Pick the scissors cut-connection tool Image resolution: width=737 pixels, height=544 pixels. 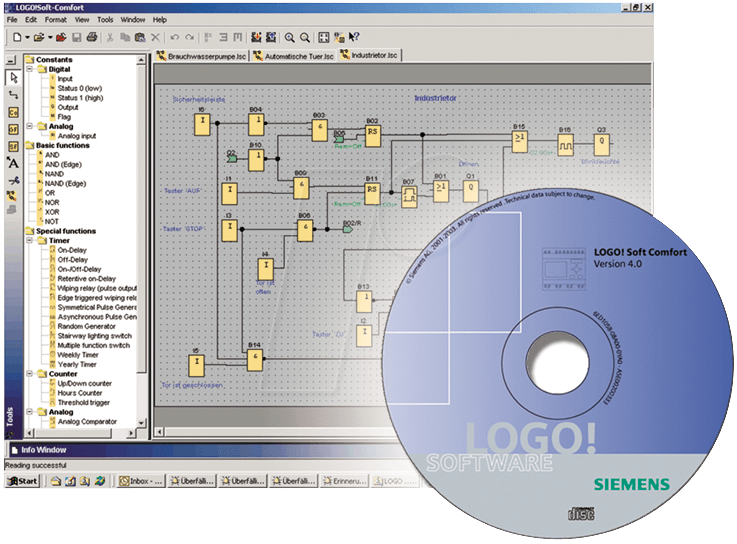(13, 180)
